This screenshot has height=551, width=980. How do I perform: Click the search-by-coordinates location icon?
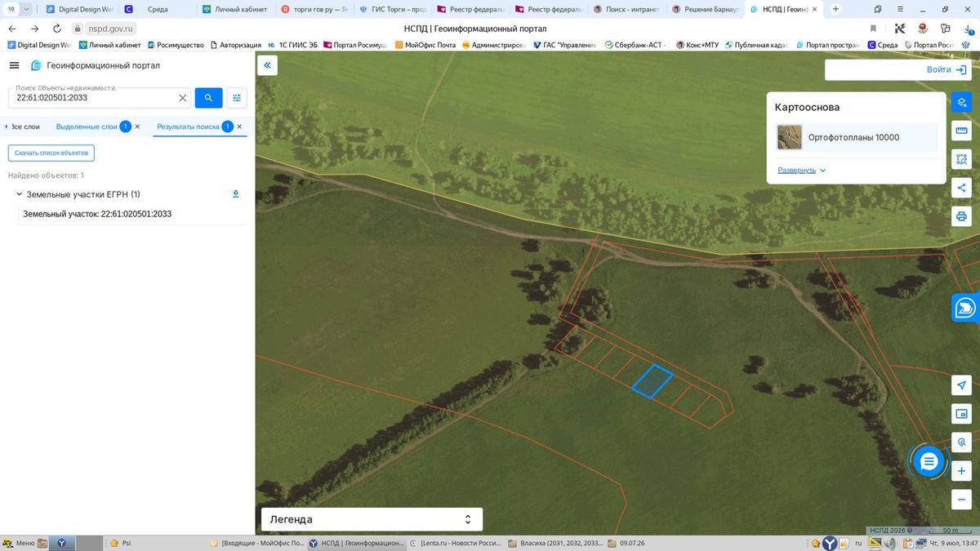[962, 442]
